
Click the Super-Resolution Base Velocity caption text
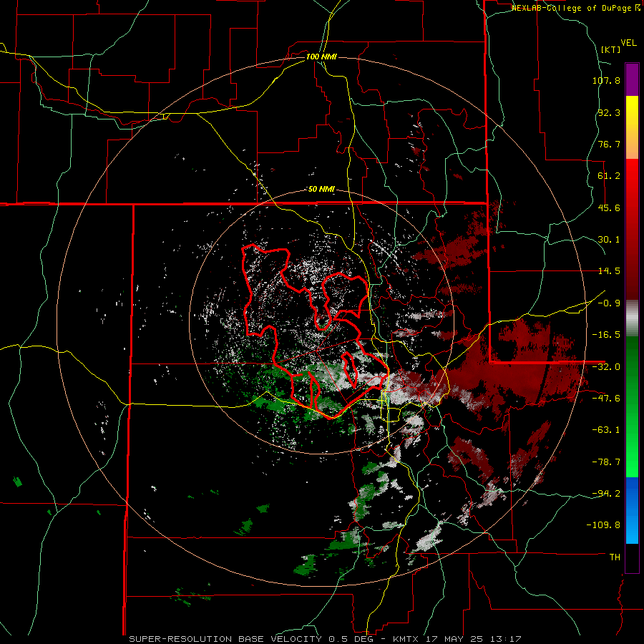[x=325, y=639]
